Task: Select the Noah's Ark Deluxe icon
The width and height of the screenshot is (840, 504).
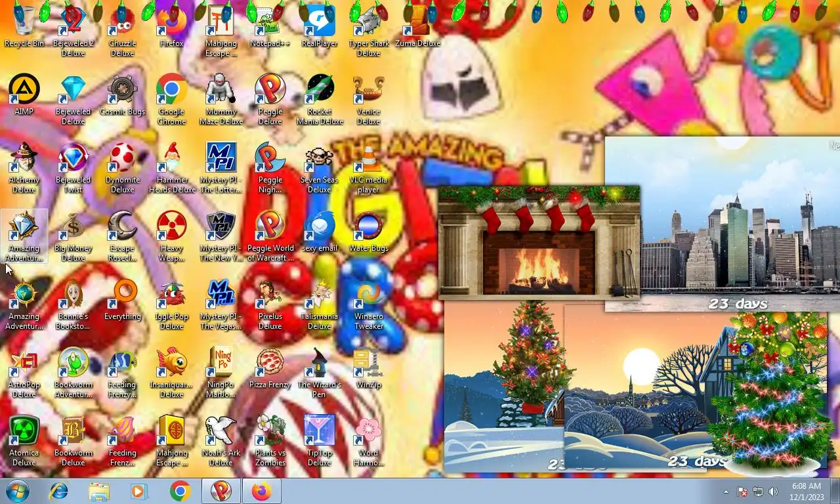Action: point(221,441)
